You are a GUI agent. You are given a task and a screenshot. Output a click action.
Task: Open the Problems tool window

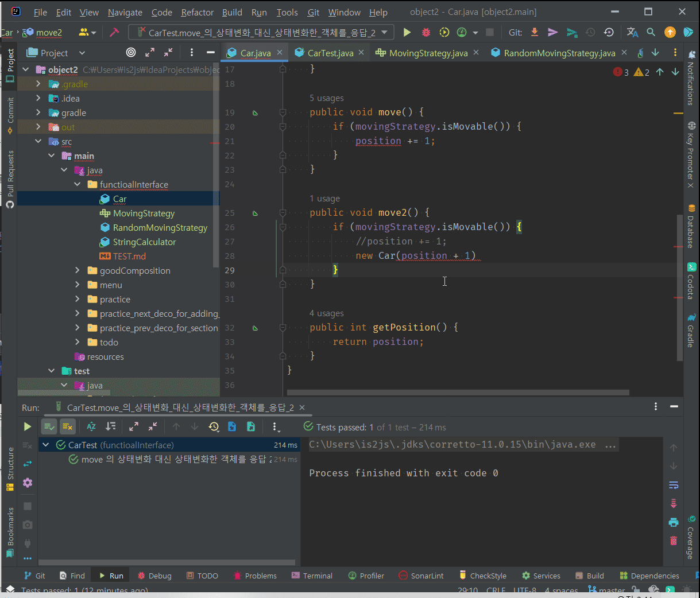coord(255,576)
